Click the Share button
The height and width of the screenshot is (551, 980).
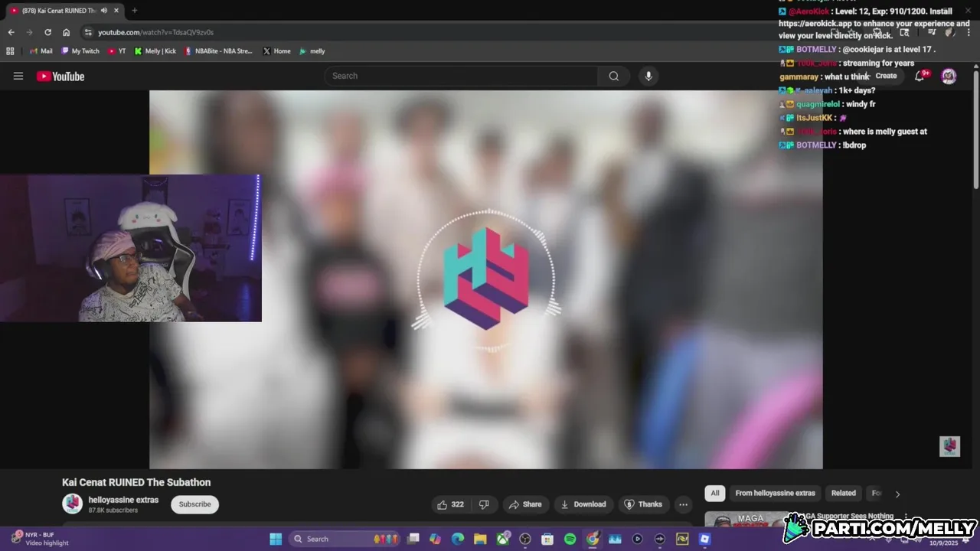pyautogui.click(x=525, y=504)
